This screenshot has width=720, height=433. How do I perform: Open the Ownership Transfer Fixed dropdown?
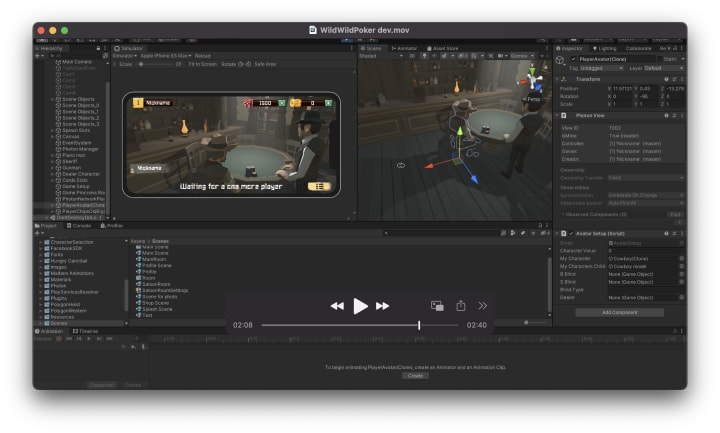(646, 178)
